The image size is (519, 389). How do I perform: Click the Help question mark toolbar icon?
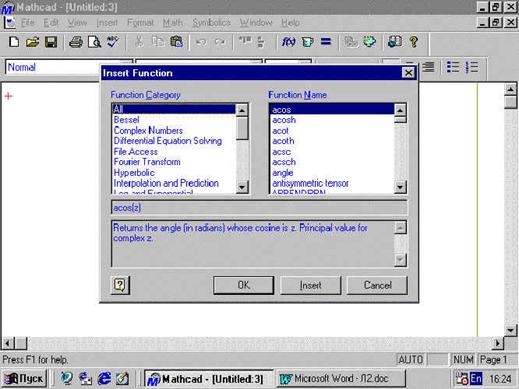pos(414,42)
